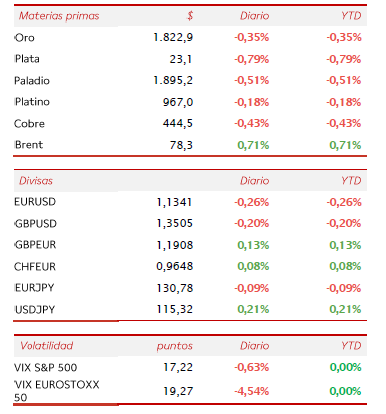386x414 pixels.
Task: Click the Divisas section header
Action: point(36,181)
